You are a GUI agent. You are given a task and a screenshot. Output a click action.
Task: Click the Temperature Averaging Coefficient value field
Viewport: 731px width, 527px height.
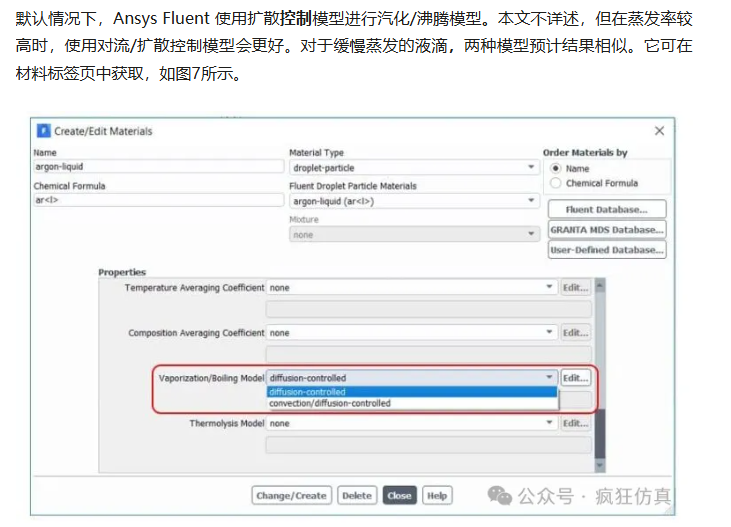pos(428,309)
